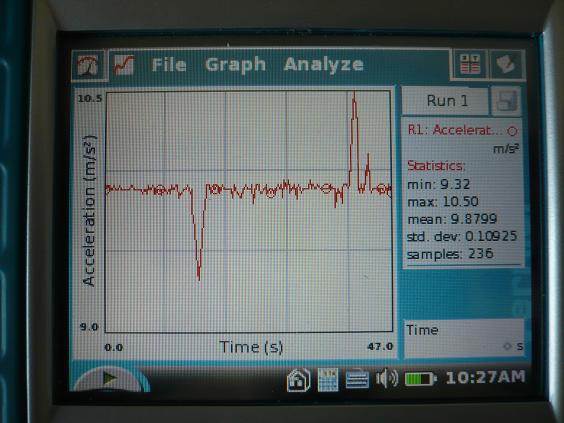The width and height of the screenshot is (564, 423).
Task: Start data collection with play button
Action: click(110, 378)
